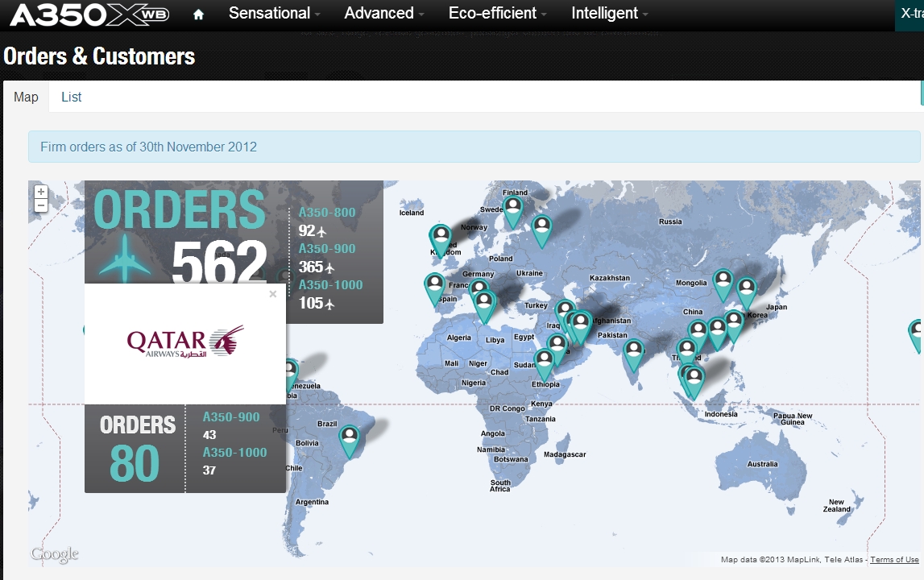Click the Russia label on map
Screen dimensions: 924x580
[670, 222]
